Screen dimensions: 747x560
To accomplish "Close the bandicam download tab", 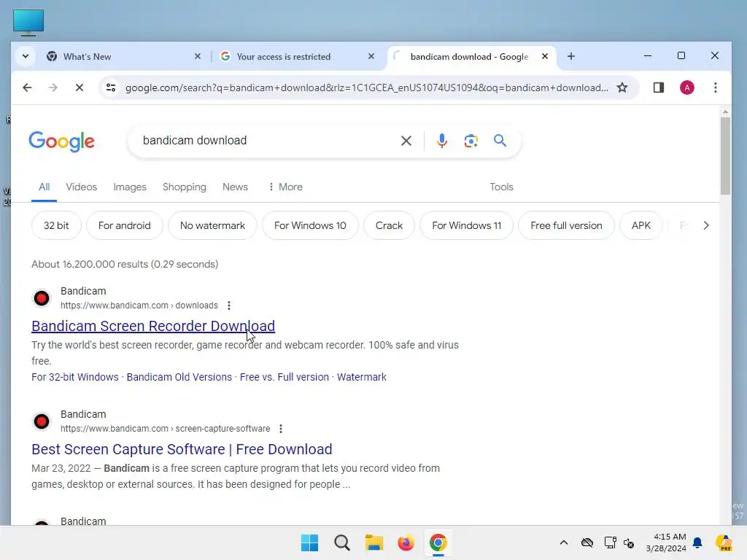I will point(545,56).
